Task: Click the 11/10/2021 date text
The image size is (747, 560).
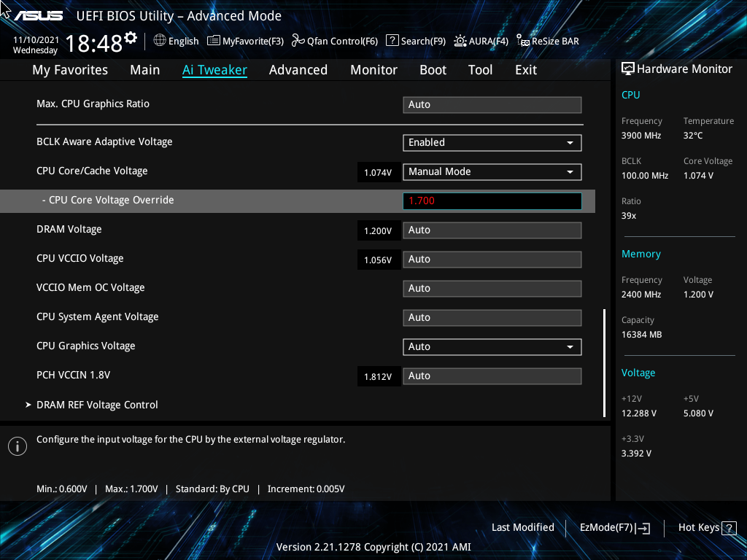Action: click(36, 40)
